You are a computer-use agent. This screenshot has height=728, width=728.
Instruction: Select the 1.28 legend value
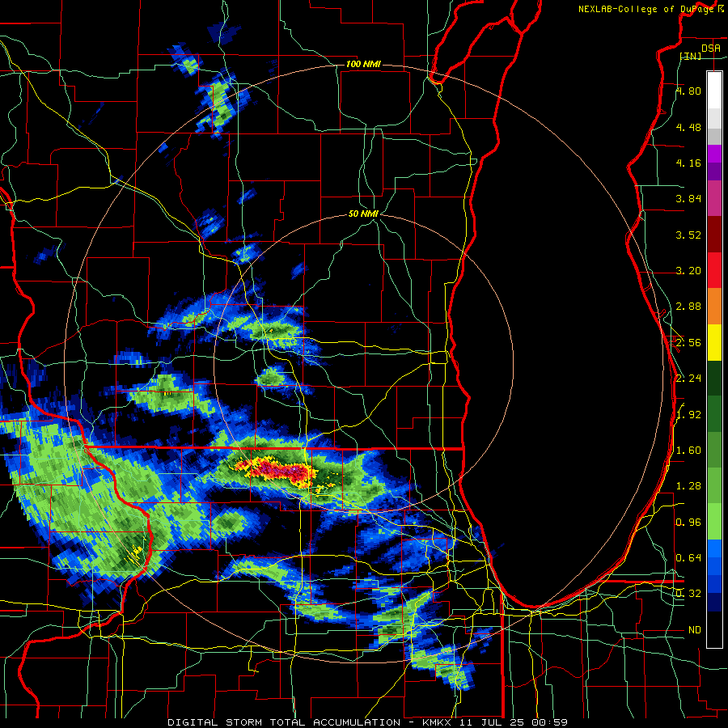688,486
